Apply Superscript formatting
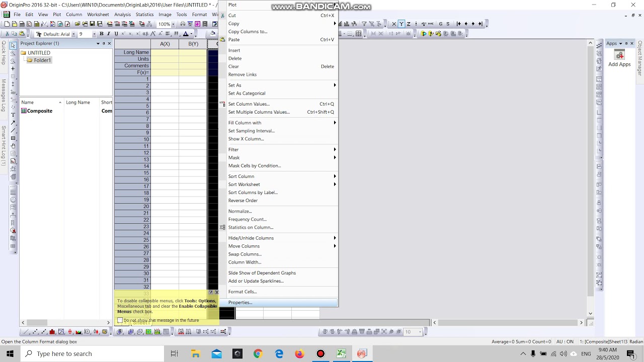Viewport: 644px width, 362px height. pyautogui.click(x=123, y=34)
